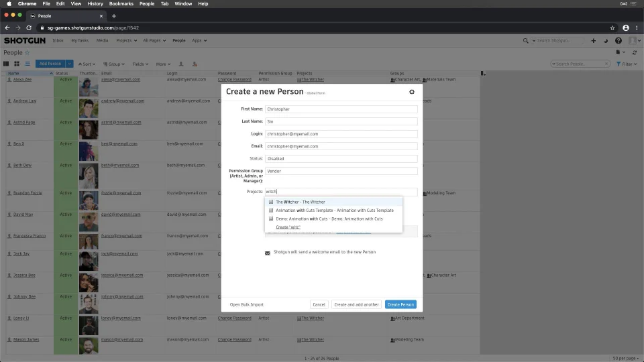The height and width of the screenshot is (362, 644).
Task: Refresh the People page data icon
Action: [635, 52]
